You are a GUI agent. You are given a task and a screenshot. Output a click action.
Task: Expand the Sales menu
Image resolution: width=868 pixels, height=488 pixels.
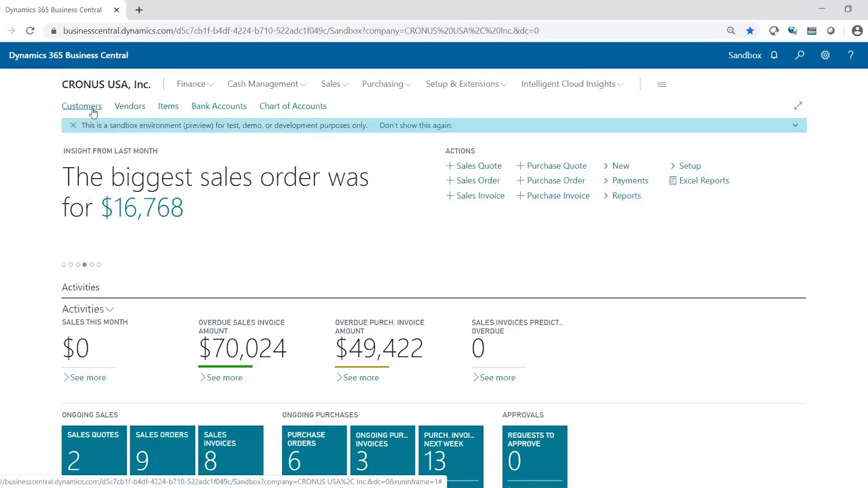(x=334, y=84)
